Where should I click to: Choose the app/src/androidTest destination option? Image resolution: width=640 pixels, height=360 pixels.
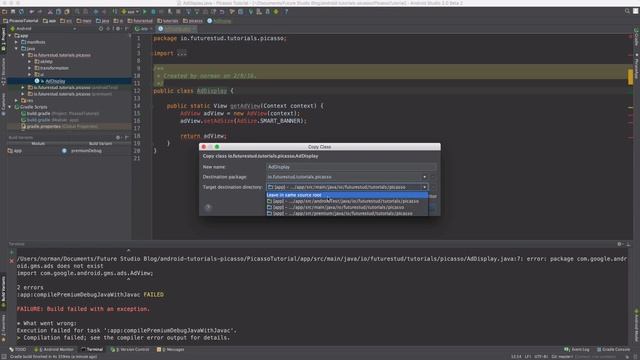coord(347,201)
